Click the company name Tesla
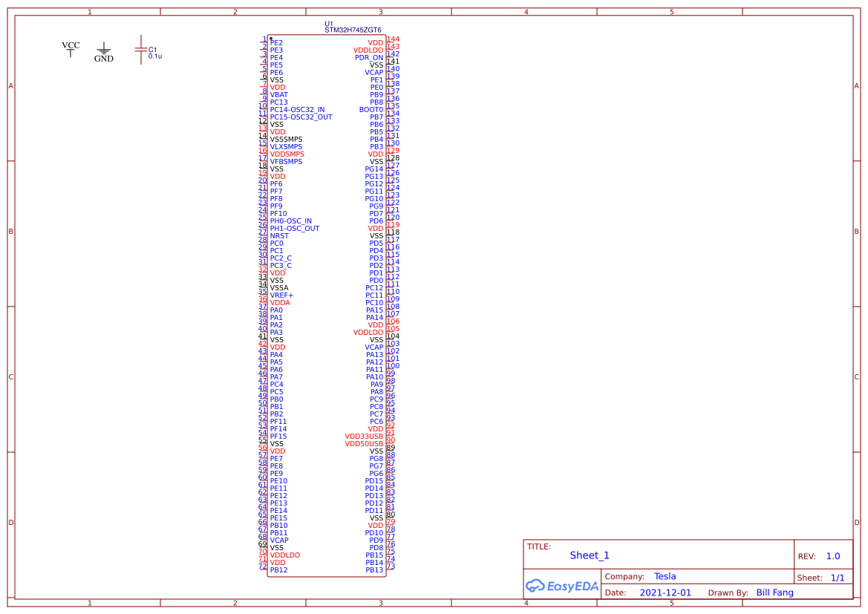The image size is (868, 614). [665, 576]
